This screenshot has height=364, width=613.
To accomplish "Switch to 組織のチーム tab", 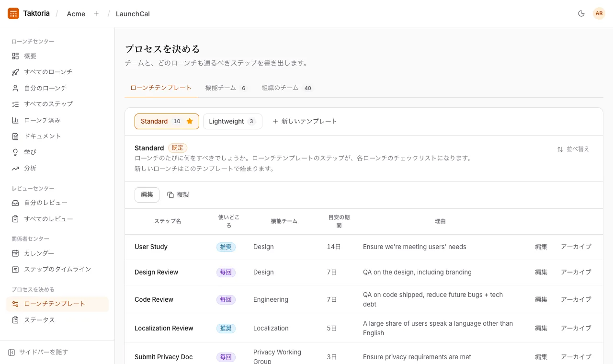I will point(287,88).
